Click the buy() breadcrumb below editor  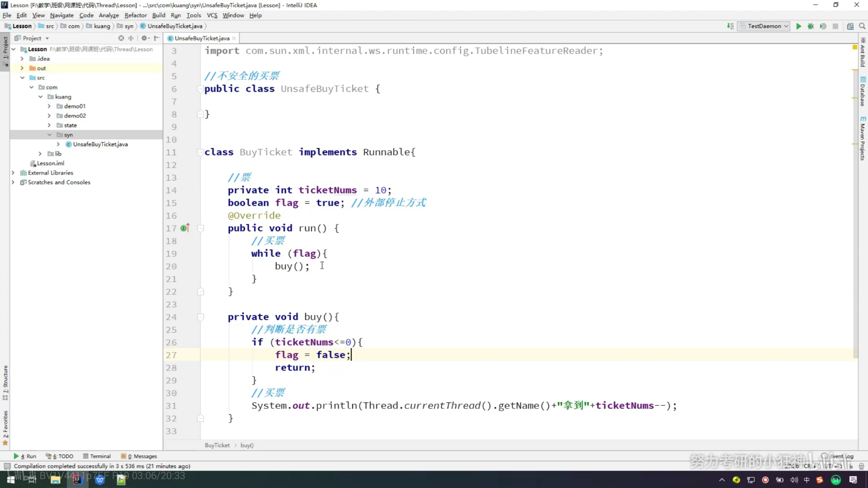pyautogui.click(x=247, y=445)
